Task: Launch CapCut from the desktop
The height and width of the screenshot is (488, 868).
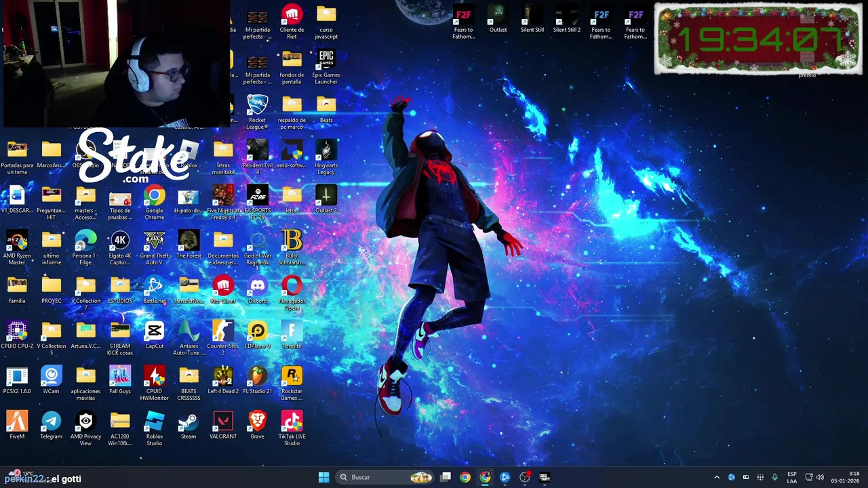Action: 154,331
